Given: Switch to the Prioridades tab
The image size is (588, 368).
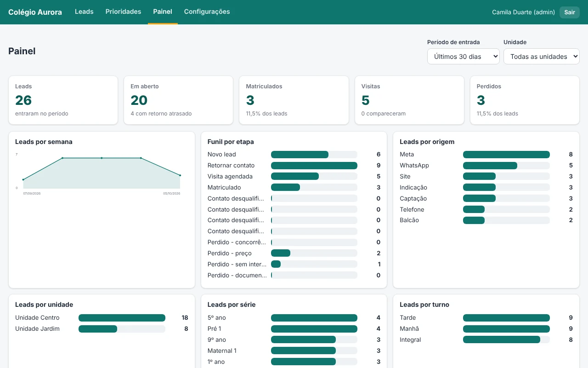Looking at the screenshot, I should pyautogui.click(x=123, y=12).
